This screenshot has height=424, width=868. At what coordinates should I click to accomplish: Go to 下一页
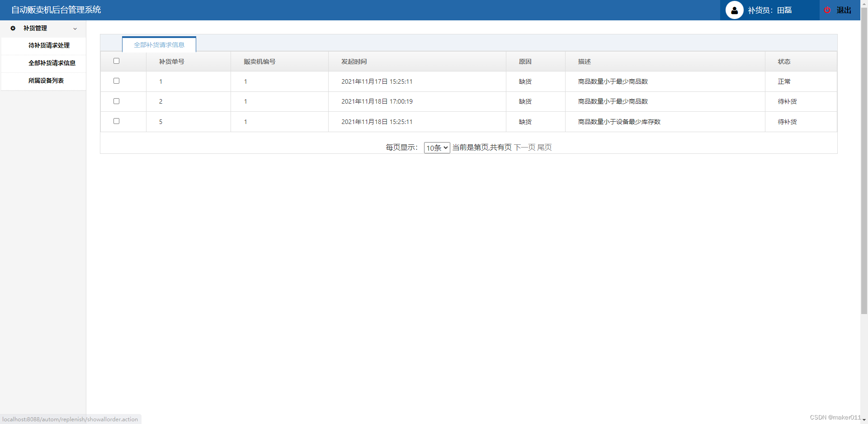(524, 147)
